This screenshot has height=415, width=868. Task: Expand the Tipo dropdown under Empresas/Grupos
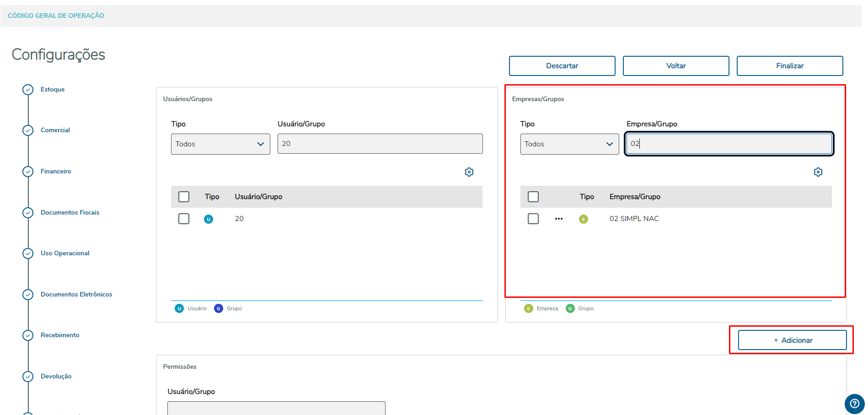click(x=569, y=144)
